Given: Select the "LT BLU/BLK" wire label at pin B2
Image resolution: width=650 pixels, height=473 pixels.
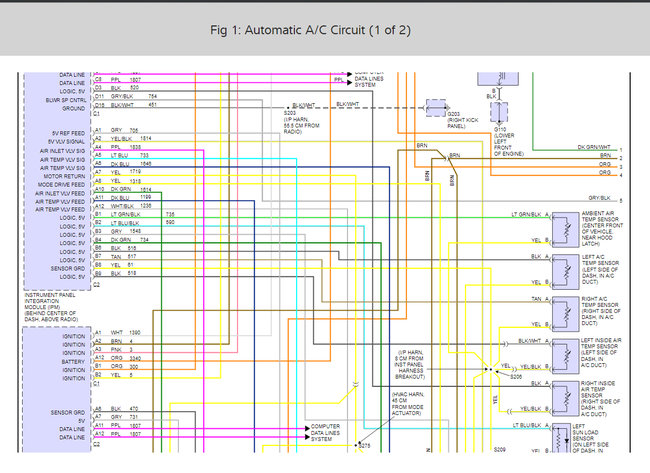Looking at the screenshot, I should pos(125,223).
